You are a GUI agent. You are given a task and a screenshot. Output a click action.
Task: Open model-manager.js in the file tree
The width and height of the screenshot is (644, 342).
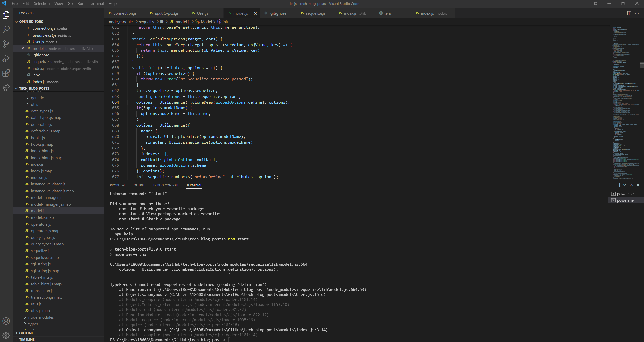click(46, 197)
